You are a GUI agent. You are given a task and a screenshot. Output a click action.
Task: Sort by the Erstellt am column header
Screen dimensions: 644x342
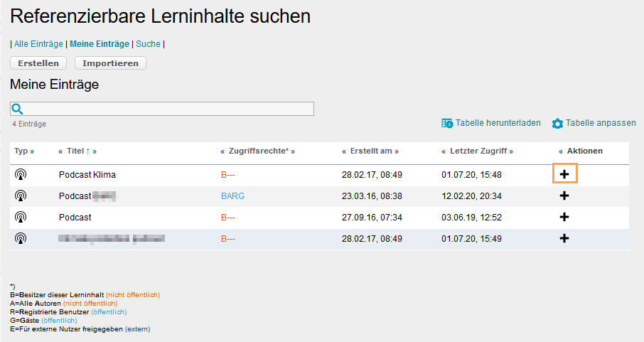[x=370, y=151]
